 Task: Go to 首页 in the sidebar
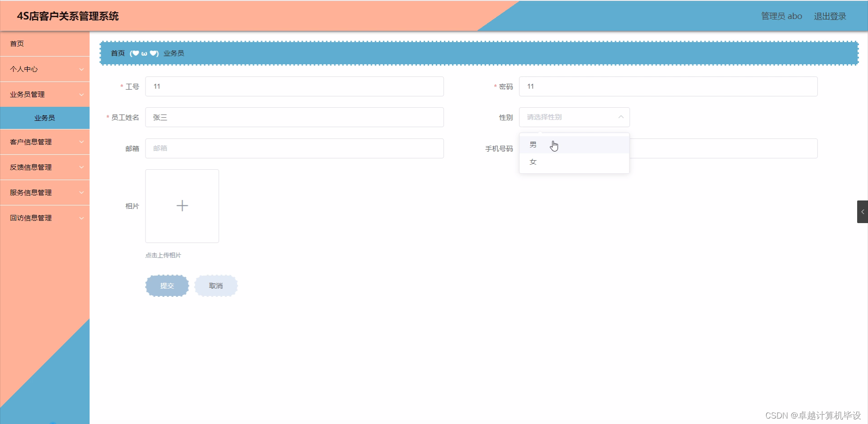click(45, 44)
